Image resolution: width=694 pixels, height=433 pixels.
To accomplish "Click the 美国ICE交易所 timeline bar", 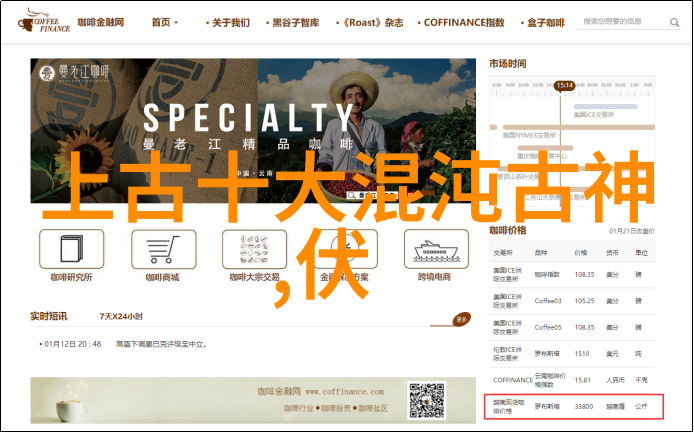I will [x=605, y=107].
